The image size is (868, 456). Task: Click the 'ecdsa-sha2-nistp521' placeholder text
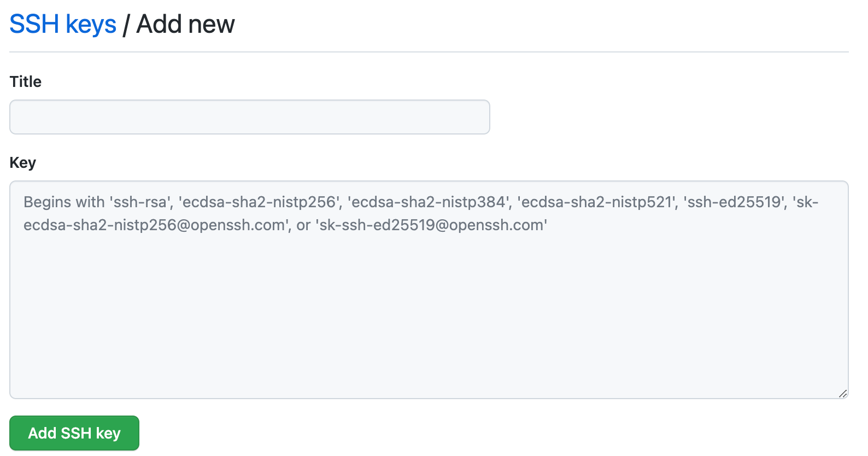point(597,202)
